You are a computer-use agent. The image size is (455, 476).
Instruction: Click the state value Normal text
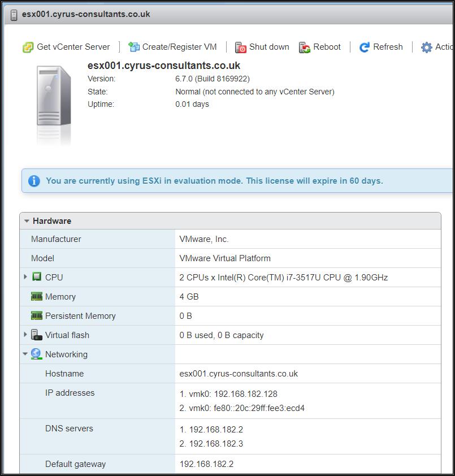click(x=255, y=92)
